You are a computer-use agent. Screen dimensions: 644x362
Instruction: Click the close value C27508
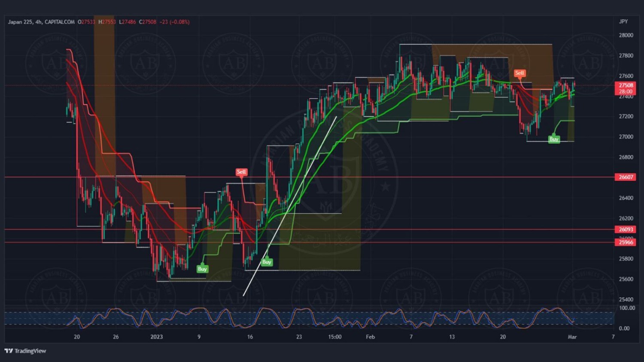tap(148, 22)
